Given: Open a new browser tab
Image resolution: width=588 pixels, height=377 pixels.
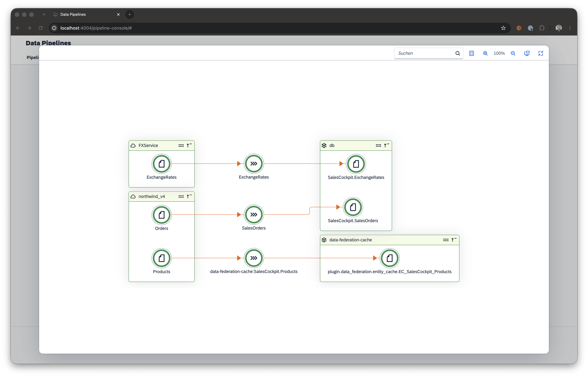Looking at the screenshot, I should coord(130,14).
